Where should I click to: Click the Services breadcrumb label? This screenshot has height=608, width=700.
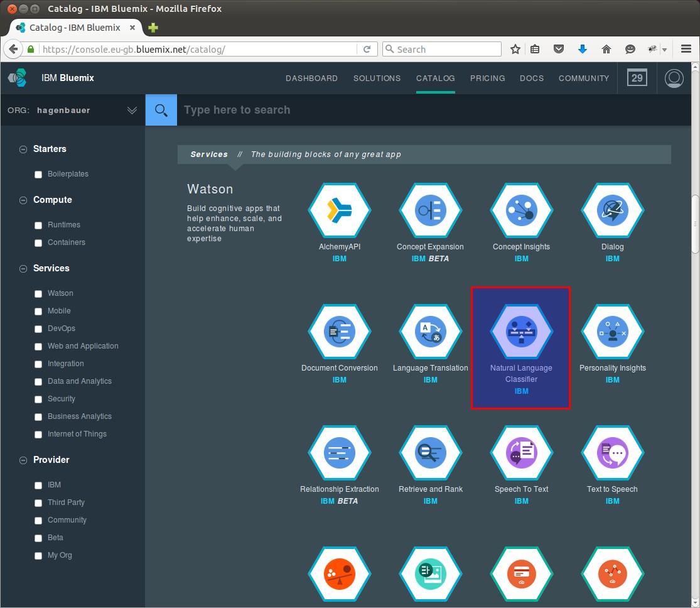coord(209,154)
